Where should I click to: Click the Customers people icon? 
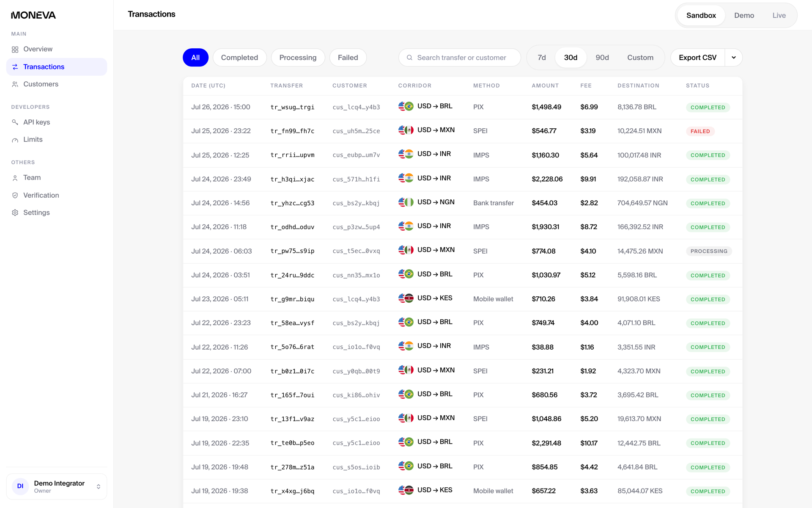point(15,84)
